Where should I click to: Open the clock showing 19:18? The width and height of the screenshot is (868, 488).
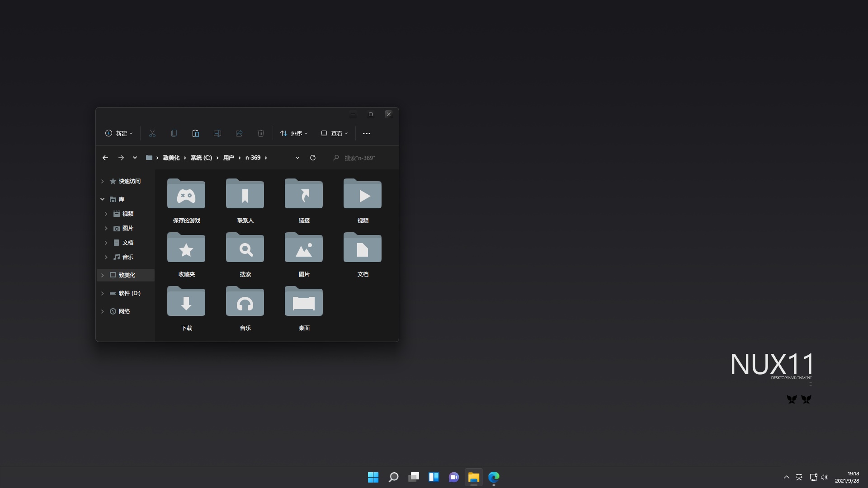[847, 477]
